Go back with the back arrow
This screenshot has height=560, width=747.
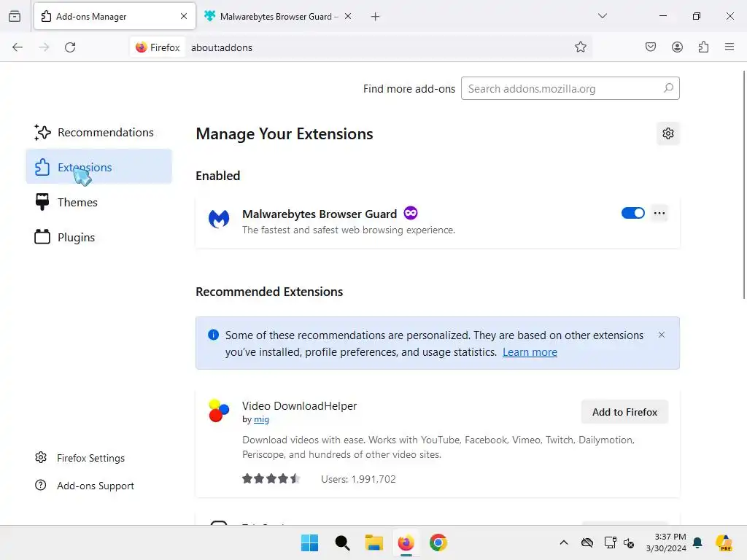click(18, 47)
